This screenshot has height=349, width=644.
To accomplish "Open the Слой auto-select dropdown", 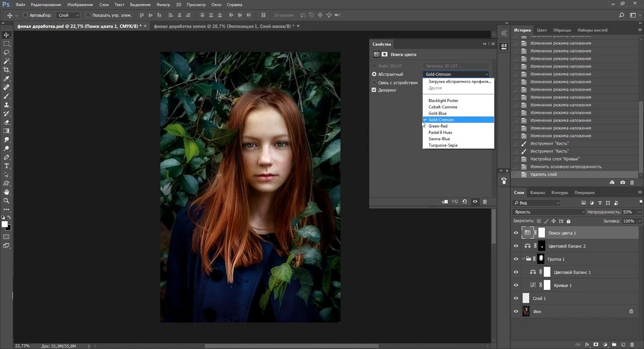I will point(68,16).
